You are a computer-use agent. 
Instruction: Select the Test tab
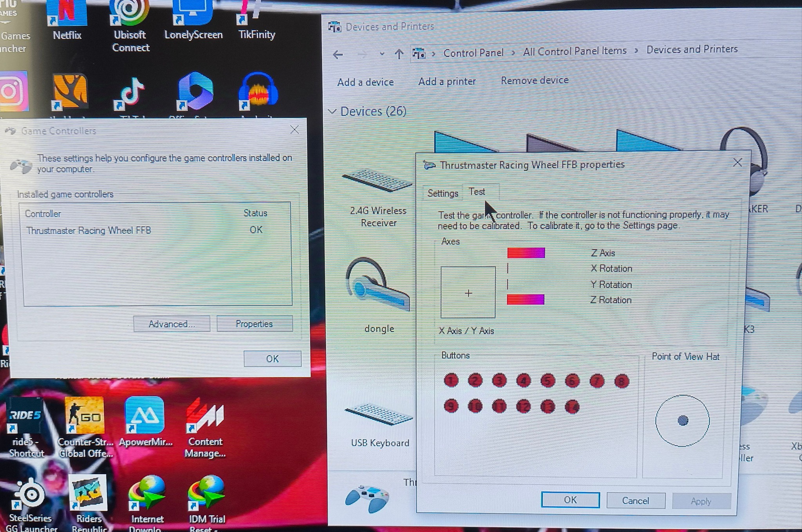click(x=477, y=191)
